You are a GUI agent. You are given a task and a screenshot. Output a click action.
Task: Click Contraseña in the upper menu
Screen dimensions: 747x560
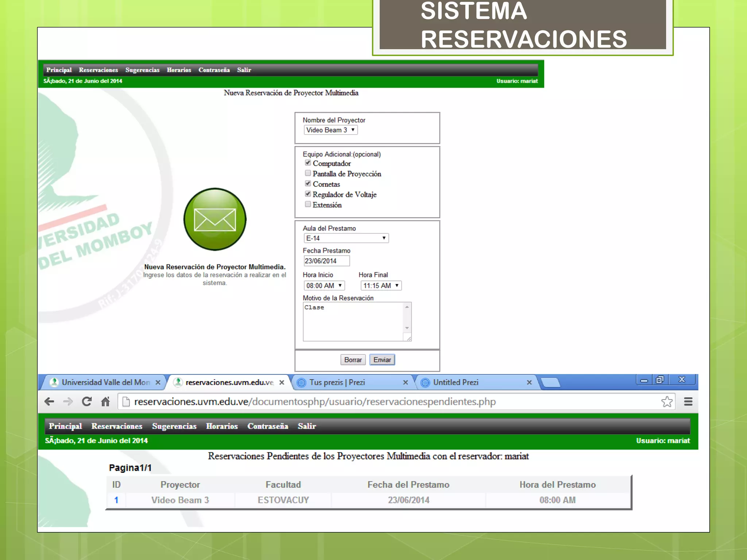[x=214, y=70]
